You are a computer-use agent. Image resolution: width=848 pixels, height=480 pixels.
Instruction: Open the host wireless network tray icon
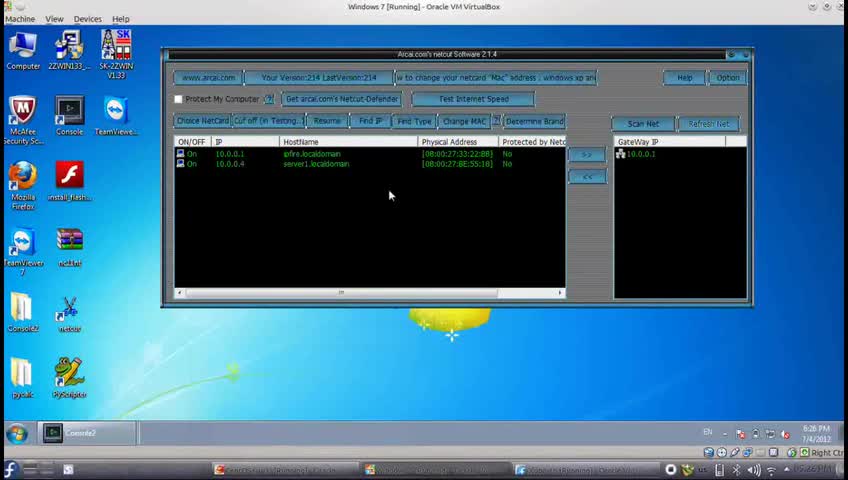[x=771, y=470]
